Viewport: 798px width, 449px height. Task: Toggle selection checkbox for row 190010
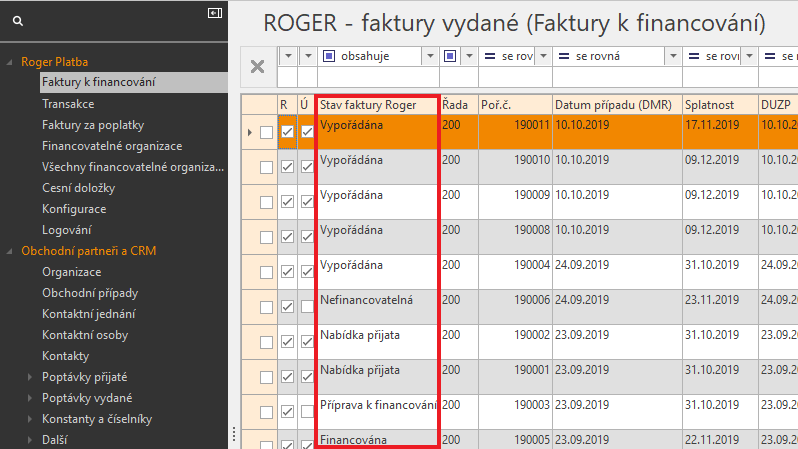(x=266, y=167)
